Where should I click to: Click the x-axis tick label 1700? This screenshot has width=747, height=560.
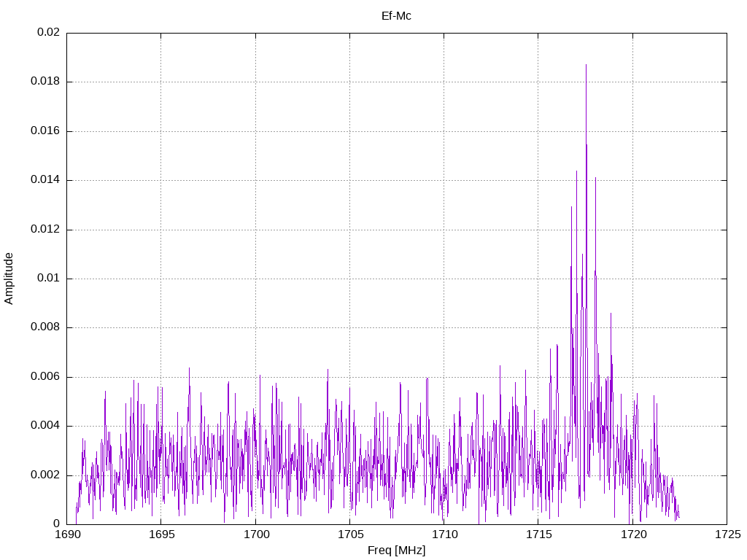pyautogui.click(x=255, y=534)
